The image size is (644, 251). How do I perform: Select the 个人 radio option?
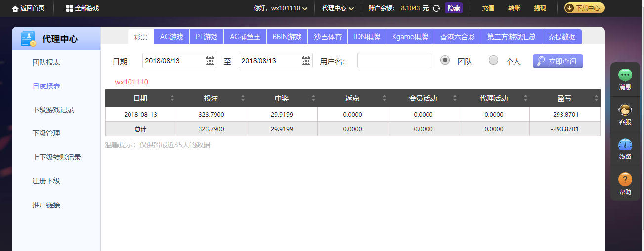[x=493, y=60]
